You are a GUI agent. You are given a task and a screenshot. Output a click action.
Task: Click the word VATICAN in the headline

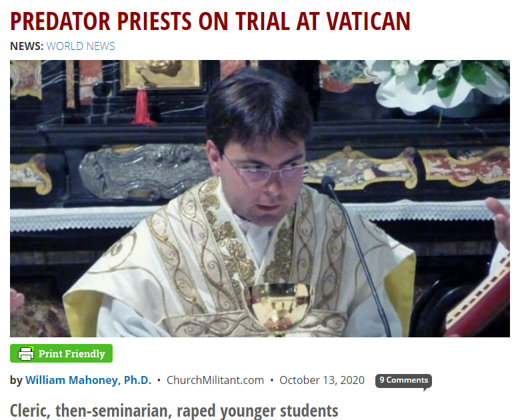tap(369, 21)
